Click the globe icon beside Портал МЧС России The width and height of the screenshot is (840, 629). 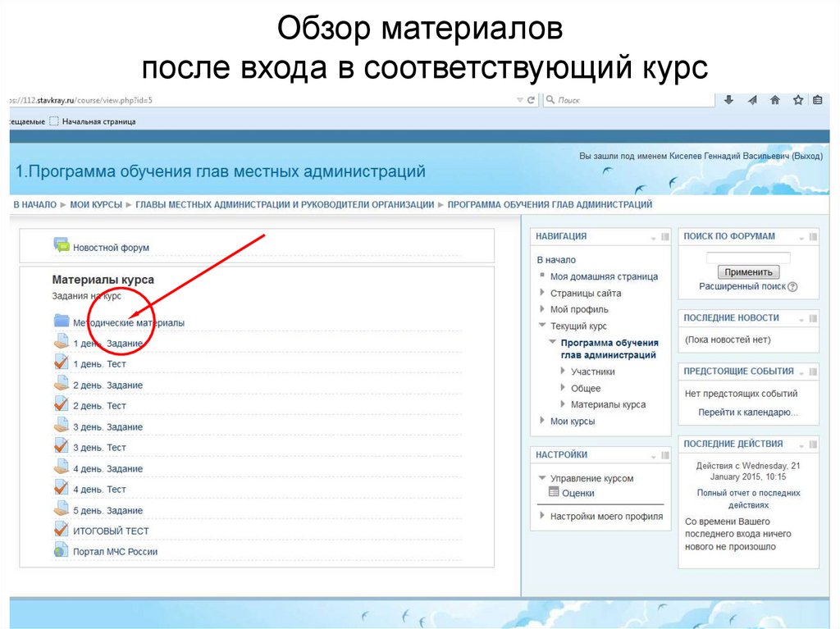(x=61, y=551)
